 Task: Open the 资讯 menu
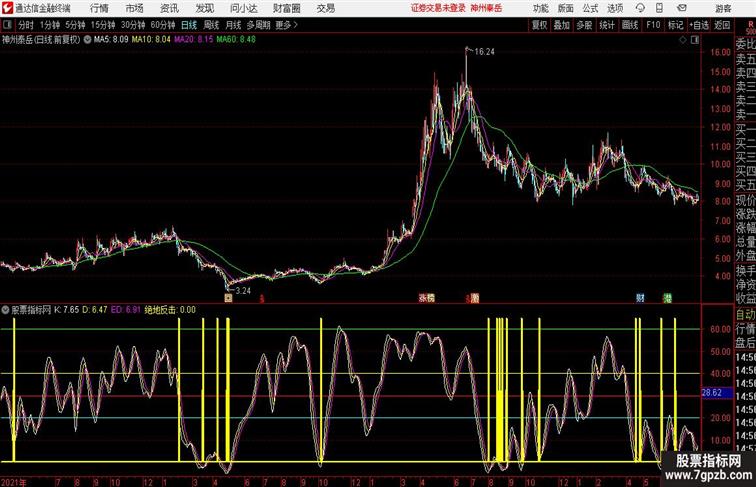169,8
